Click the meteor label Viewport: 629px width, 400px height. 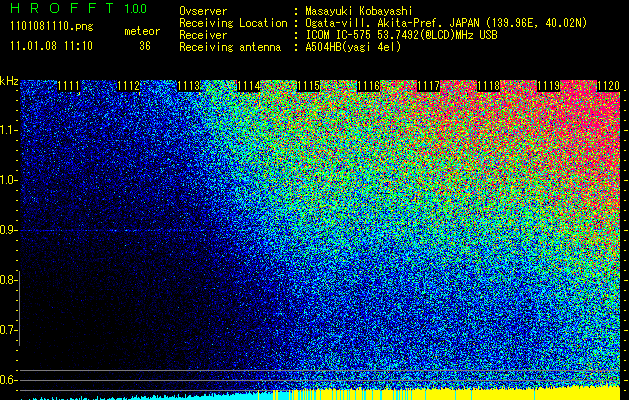point(142,31)
